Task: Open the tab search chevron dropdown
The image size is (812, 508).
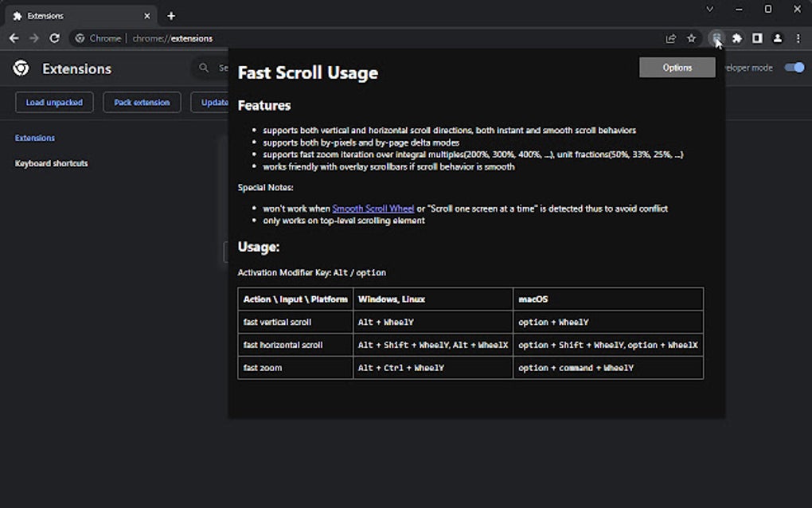Action: [709, 9]
